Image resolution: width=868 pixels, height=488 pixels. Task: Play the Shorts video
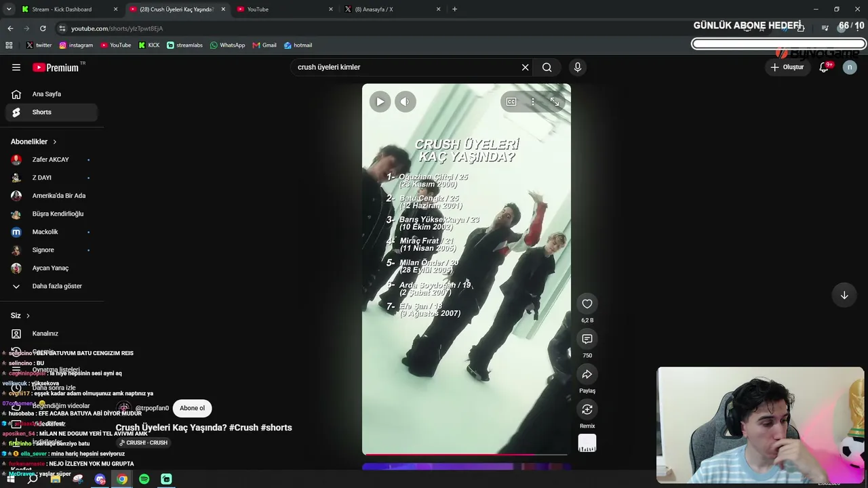380,102
